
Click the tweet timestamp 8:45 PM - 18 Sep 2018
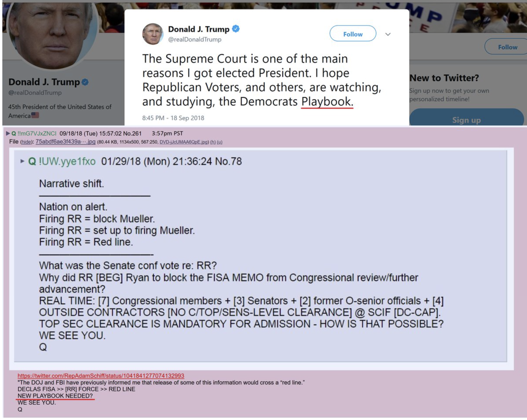(173, 118)
